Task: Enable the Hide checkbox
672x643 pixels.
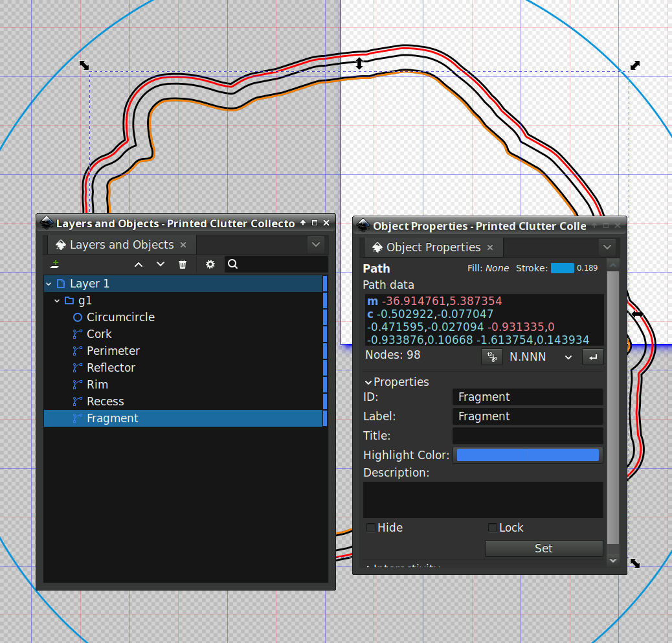Action: pos(370,528)
